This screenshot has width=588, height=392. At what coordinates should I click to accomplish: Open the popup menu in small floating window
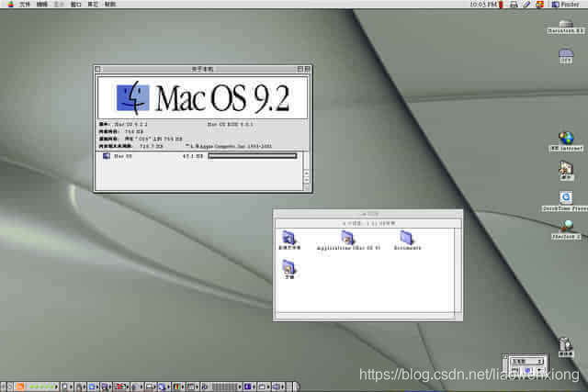[526, 362]
